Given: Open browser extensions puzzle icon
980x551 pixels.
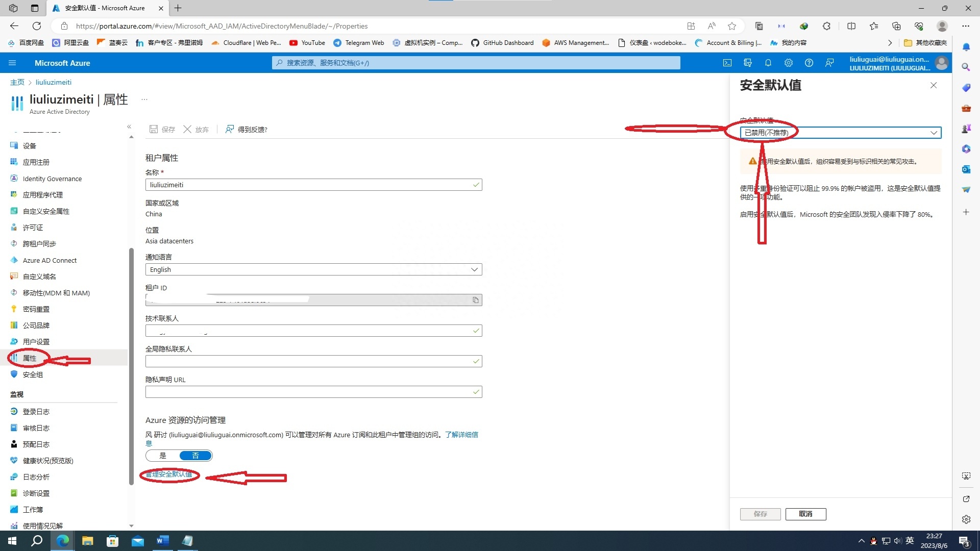Looking at the screenshot, I should pos(826,26).
